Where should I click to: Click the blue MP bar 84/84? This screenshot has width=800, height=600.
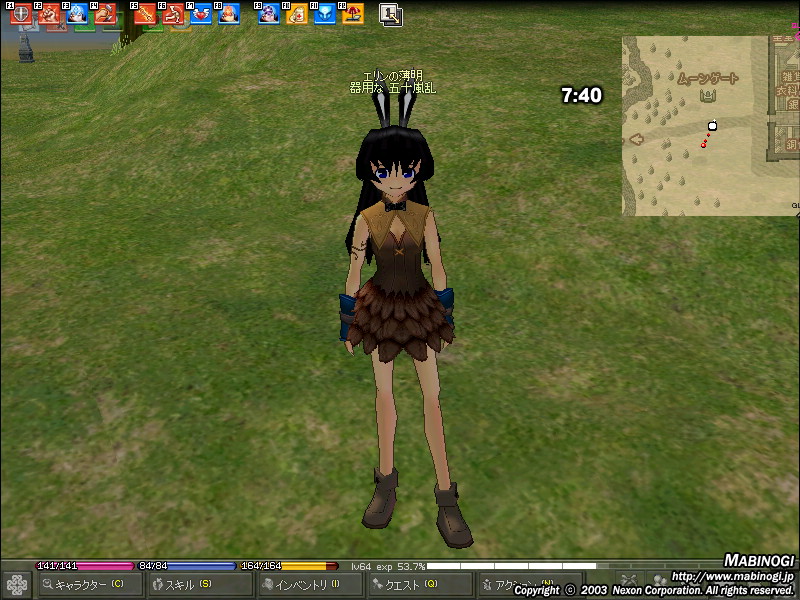coord(187,566)
